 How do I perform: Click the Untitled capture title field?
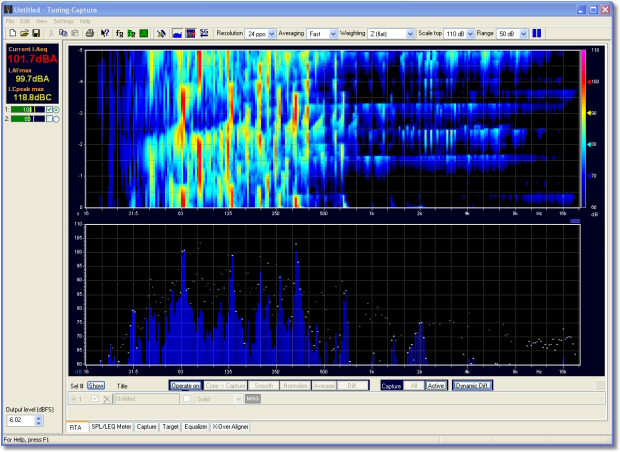147,399
